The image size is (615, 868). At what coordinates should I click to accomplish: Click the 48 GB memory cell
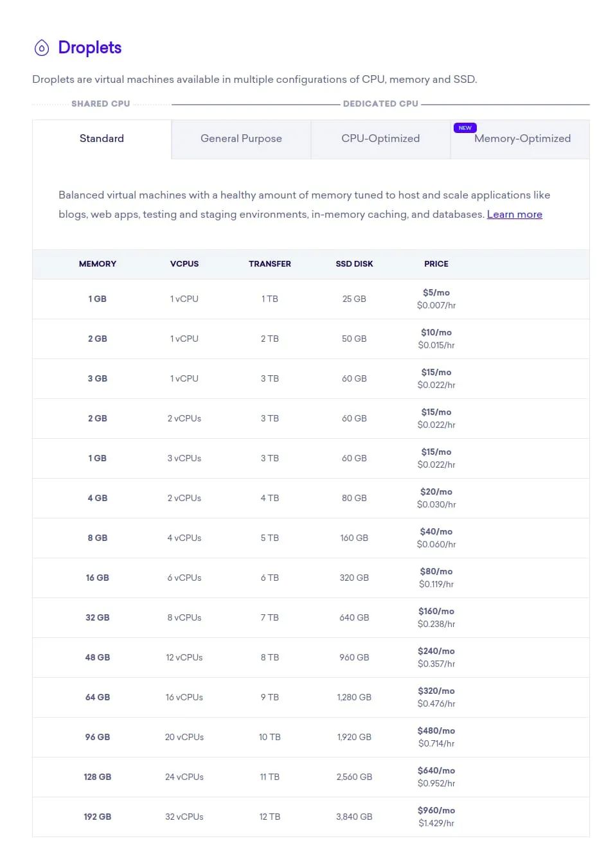pos(98,658)
